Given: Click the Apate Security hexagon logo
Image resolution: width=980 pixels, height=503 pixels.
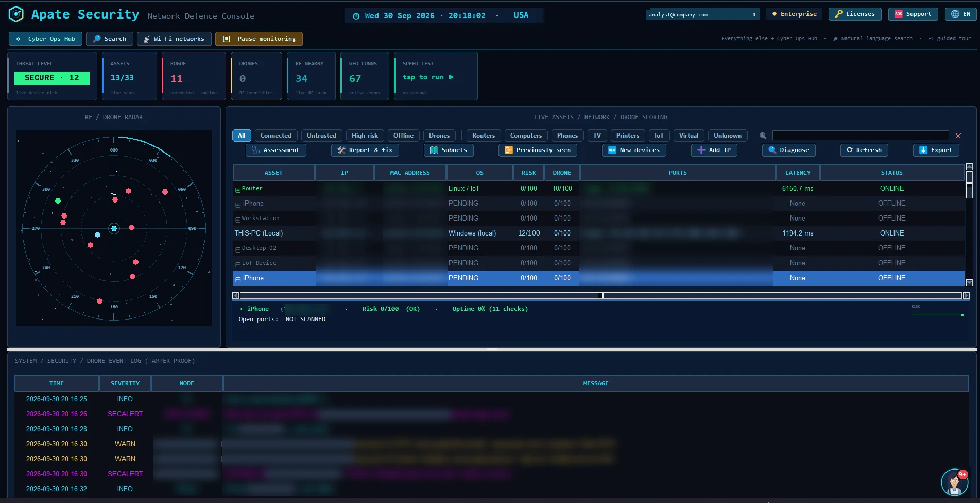Looking at the screenshot, I should pos(16,14).
